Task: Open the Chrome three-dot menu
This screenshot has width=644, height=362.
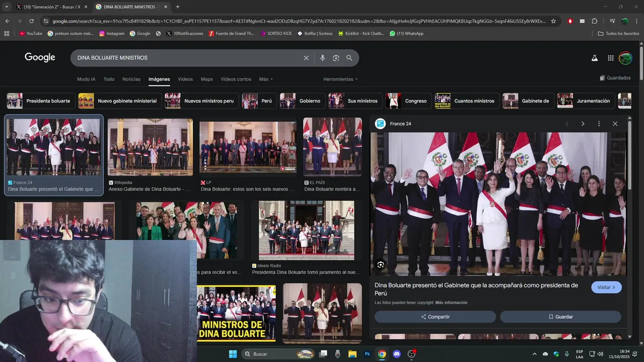Action: tap(636, 21)
